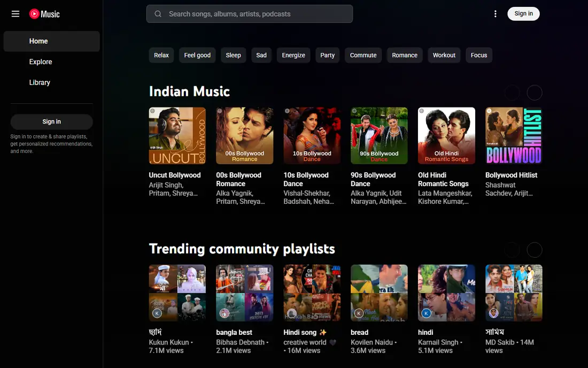Click next arrow of Trending community playlists
Viewport: 588px width, 368px height.
pos(535,250)
